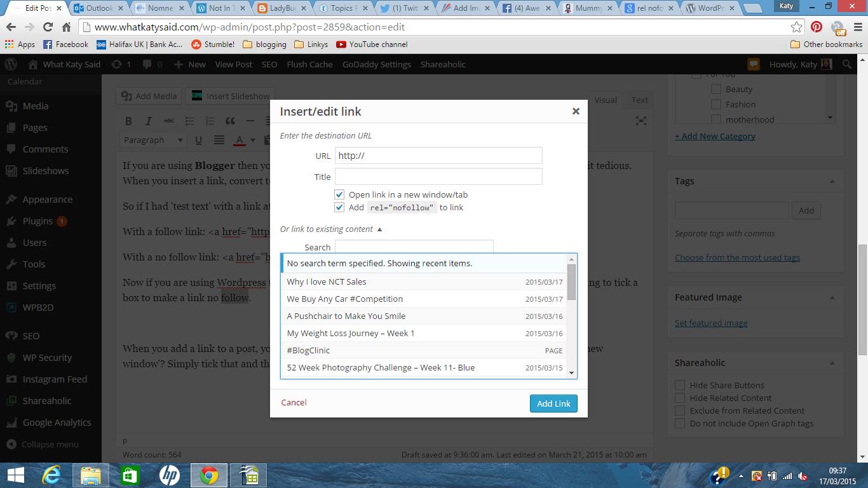
Task: Tick the Beauty category checkbox
Action: coord(715,89)
